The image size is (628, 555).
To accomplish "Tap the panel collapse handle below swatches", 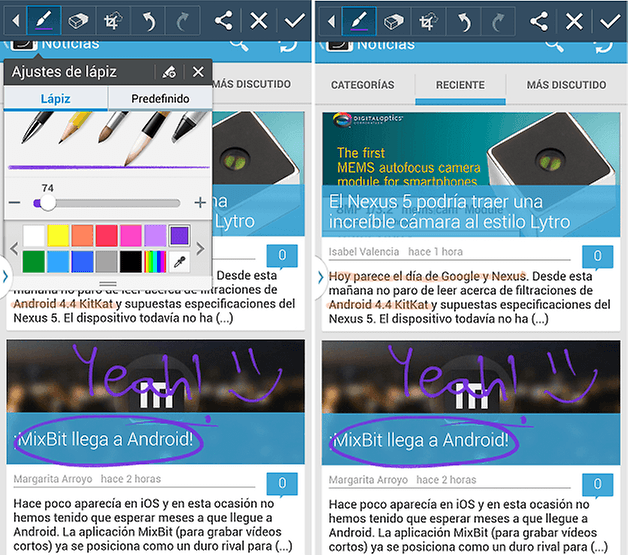I will (108, 284).
